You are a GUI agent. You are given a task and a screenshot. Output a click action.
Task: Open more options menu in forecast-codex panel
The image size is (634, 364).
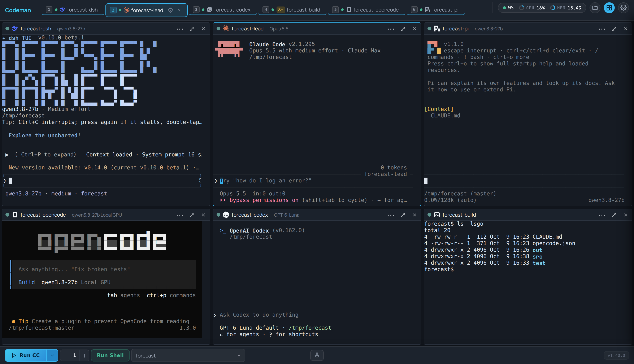coord(391,215)
